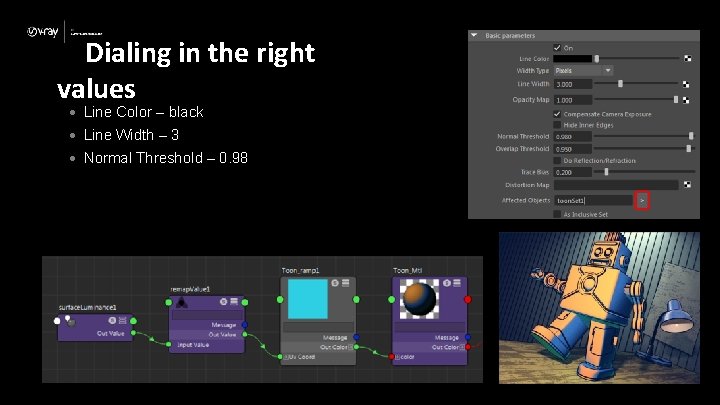
Task: Click the Distortion Map checker icon
Action: tap(687, 185)
